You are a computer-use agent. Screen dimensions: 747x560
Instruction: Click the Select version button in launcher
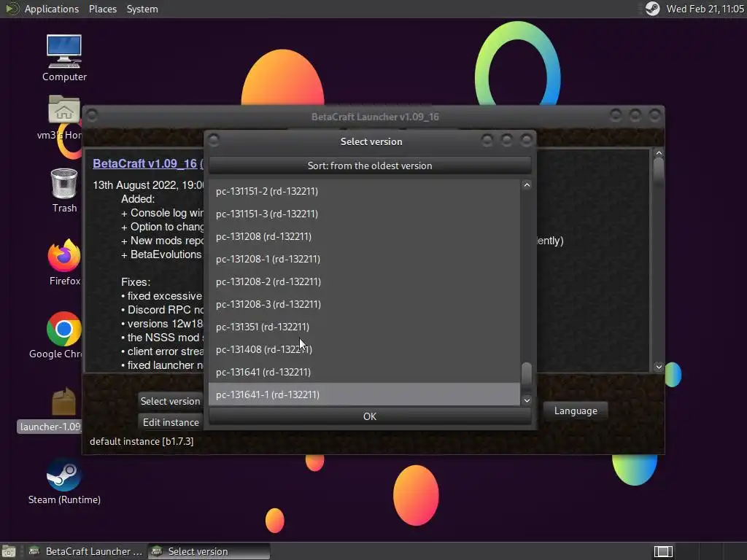coord(170,401)
